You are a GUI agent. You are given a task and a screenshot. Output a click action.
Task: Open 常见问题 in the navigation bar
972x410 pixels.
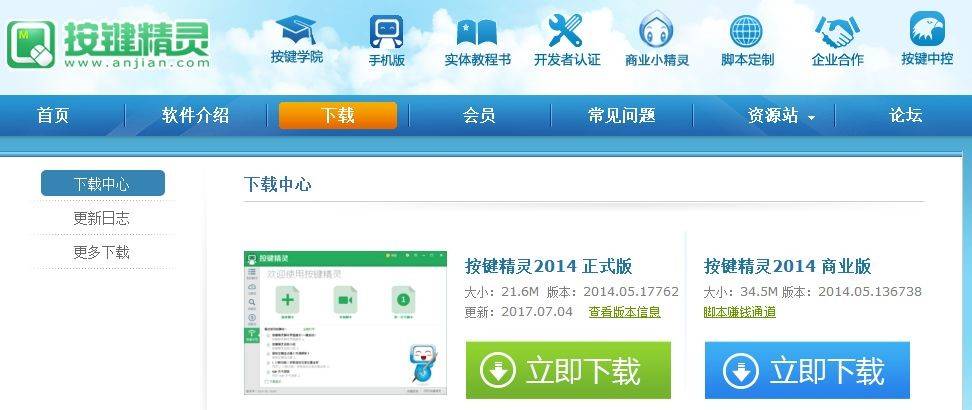click(622, 115)
